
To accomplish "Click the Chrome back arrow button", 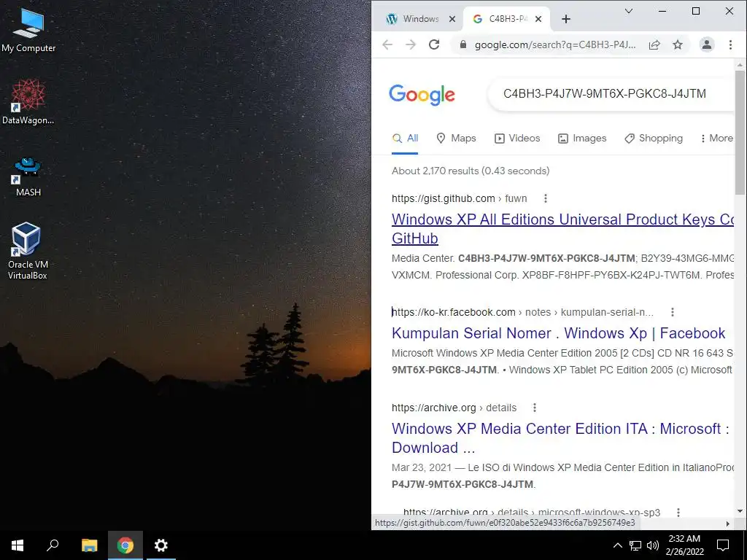I will 387,44.
